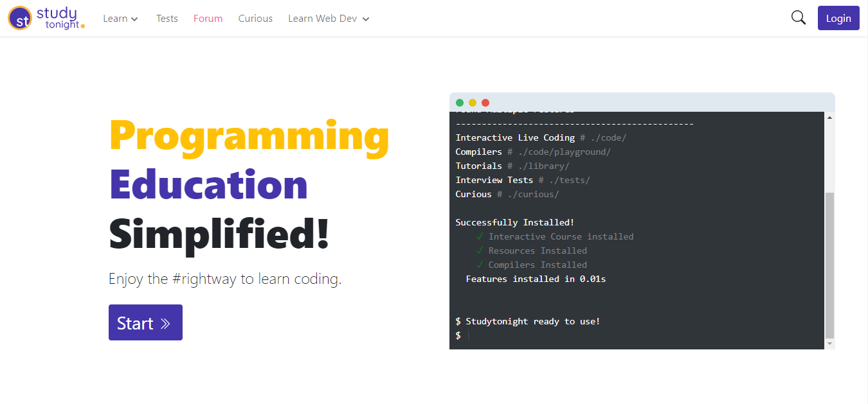Click the red dot on terminal window
Image resolution: width=868 pixels, height=404 pixels.
pos(485,103)
